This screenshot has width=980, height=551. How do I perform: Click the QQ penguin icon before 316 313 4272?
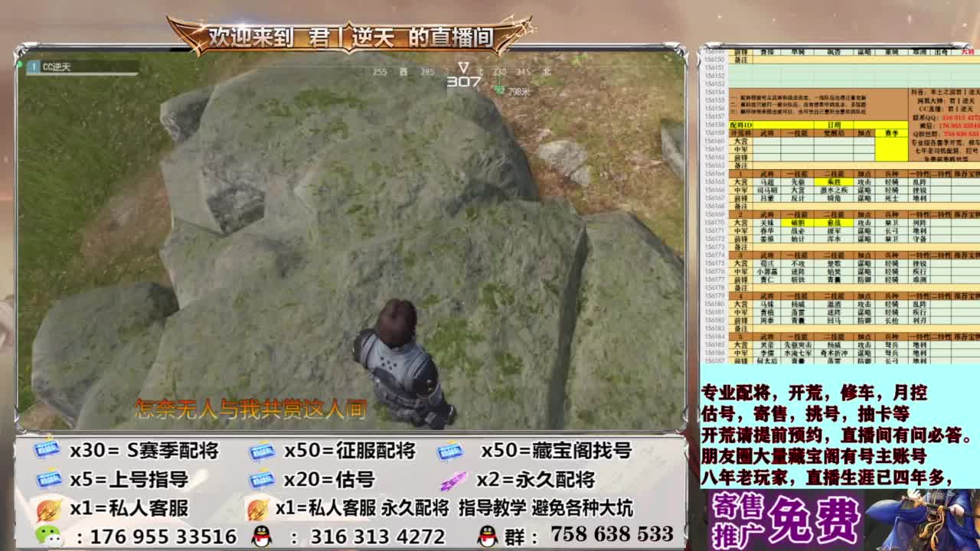pyautogui.click(x=262, y=536)
